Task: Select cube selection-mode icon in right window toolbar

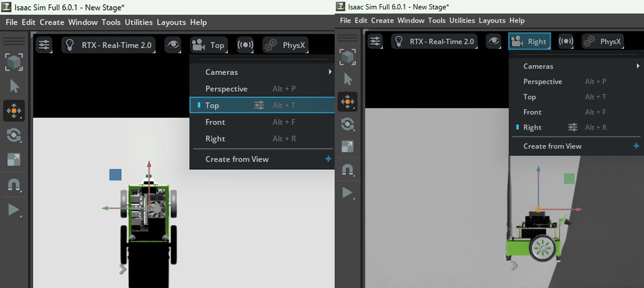Action: 348,56
